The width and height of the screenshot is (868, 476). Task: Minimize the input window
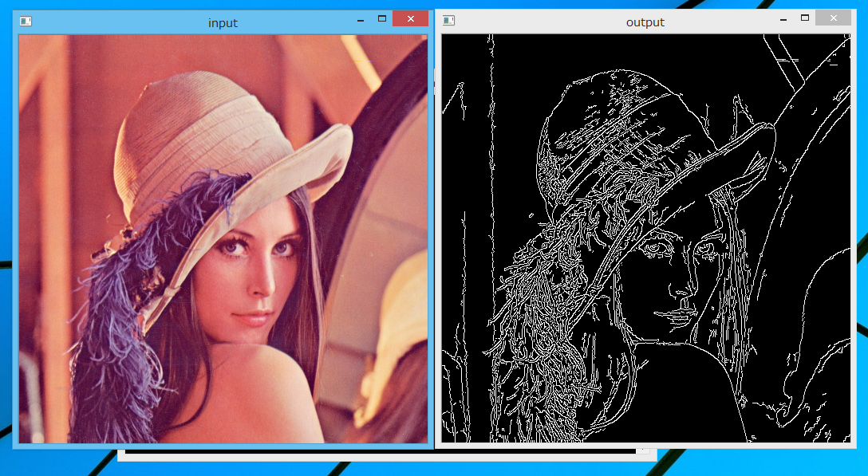(361, 20)
